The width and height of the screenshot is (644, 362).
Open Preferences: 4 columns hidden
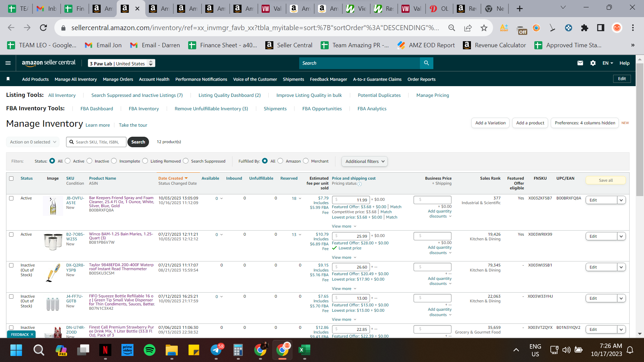click(x=585, y=123)
